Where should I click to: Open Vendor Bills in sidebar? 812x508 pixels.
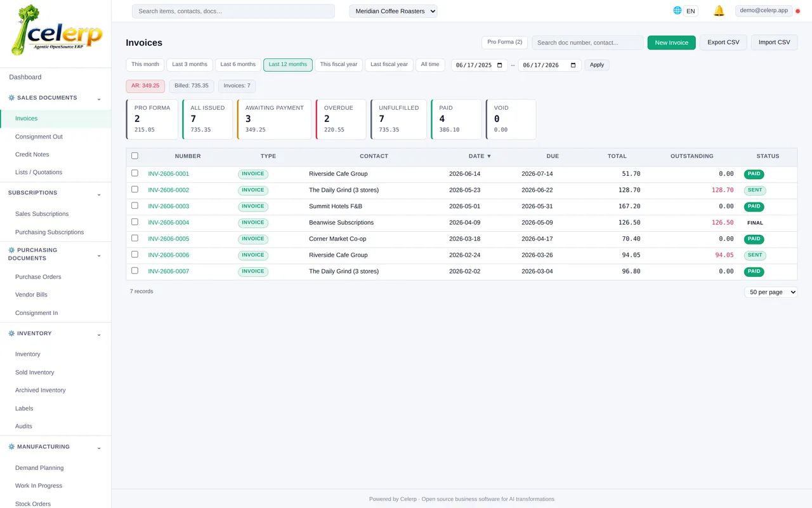[31, 295]
